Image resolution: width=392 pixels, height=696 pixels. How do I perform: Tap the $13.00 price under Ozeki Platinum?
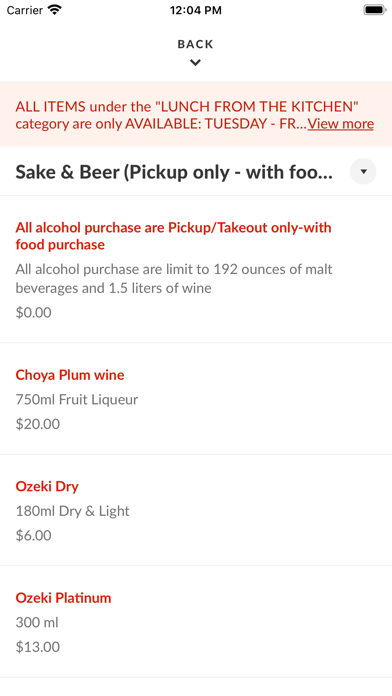tap(38, 647)
